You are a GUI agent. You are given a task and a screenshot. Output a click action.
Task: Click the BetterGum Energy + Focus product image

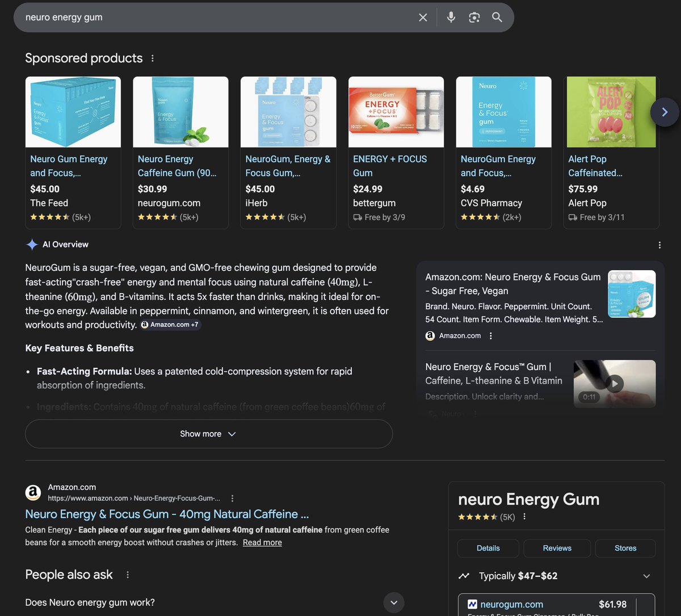click(396, 112)
